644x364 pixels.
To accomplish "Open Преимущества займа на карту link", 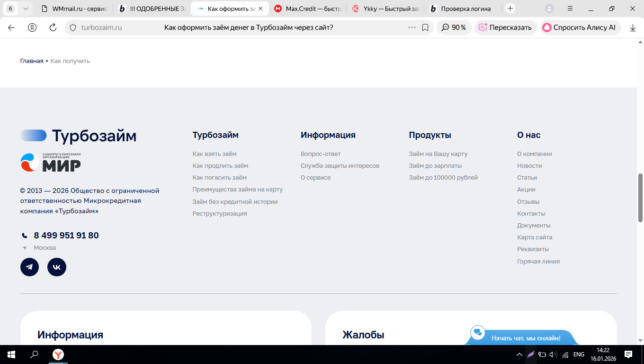I will click(238, 189).
